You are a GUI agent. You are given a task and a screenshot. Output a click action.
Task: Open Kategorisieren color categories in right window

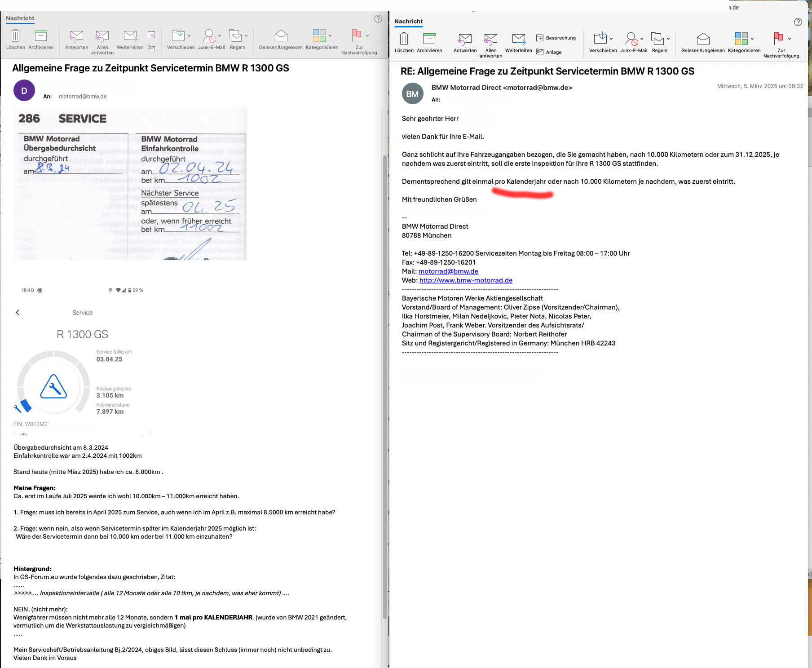[741, 39]
